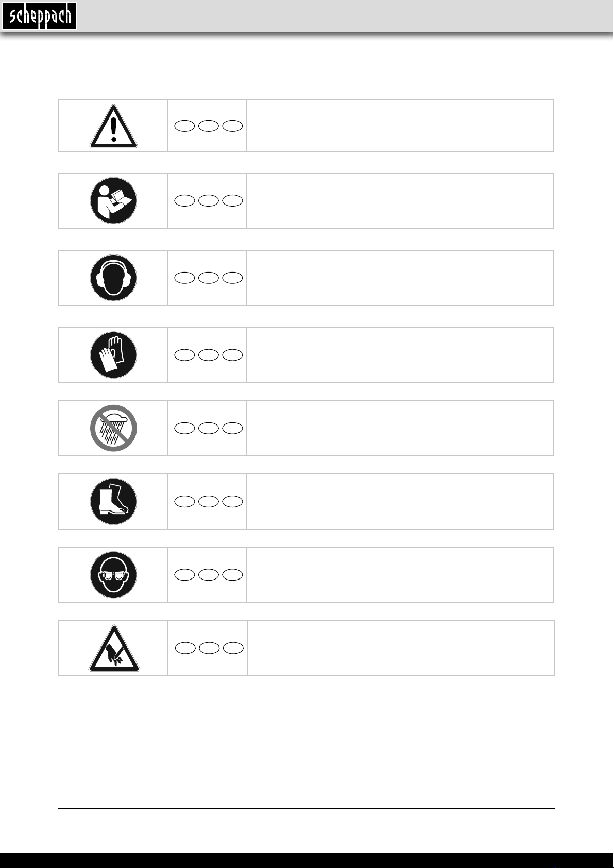Click the middle oval in the rain symbol row

209,428
